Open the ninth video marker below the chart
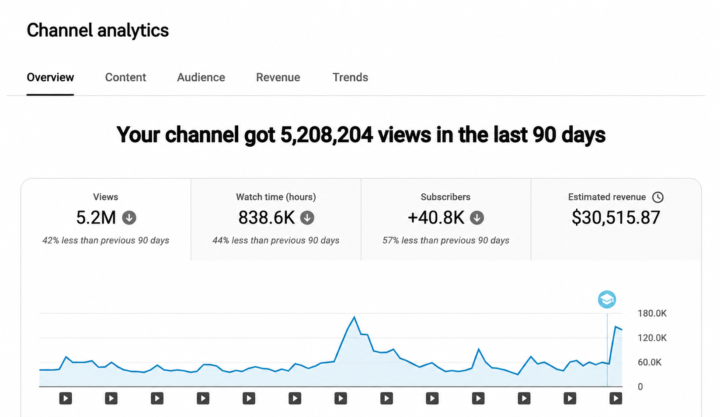Screen dimensions: 720x417 tap(432, 398)
